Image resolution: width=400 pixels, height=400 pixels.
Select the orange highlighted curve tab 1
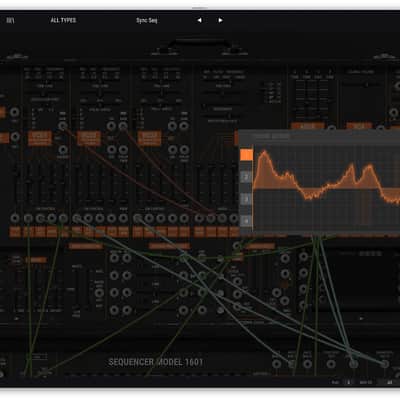click(246, 155)
